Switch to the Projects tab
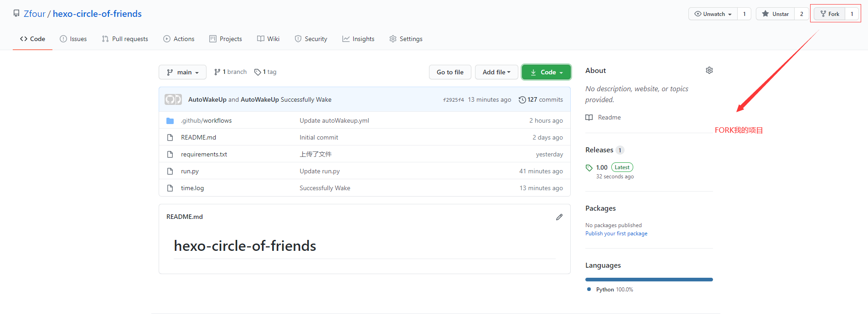 tap(226, 39)
